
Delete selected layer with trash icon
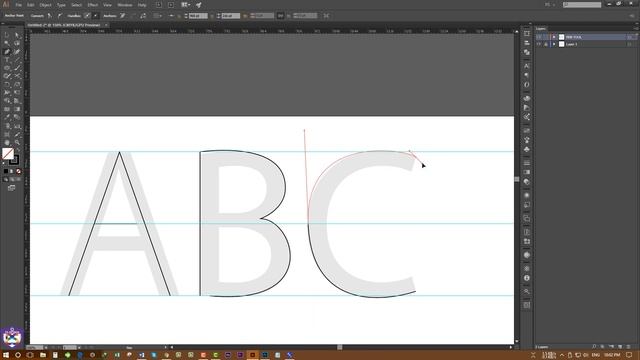(629, 347)
